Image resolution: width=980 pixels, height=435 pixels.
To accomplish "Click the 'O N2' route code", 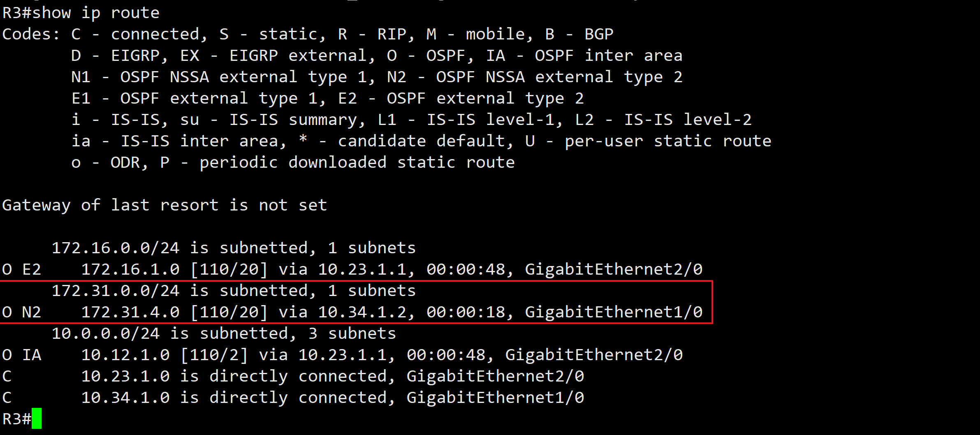I will pyautogui.click(x=22, y=312).
